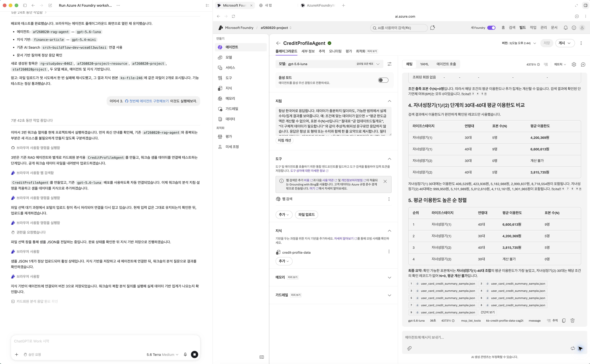
Task: Click the microphone icon in ChatGPT input
Action: click(x=185, y=354)
